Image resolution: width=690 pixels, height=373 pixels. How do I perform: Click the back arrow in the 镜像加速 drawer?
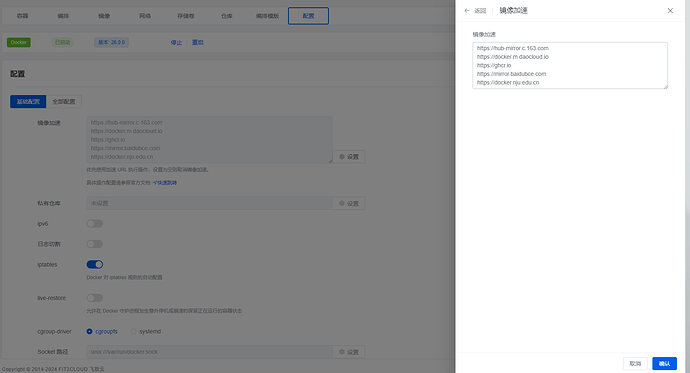[x=467, y=11]
